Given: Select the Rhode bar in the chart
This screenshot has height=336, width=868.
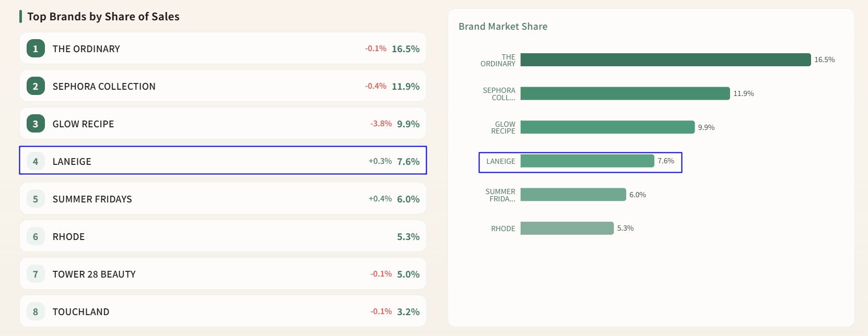Looking at the screenshot, I should [x=567, y=228].
